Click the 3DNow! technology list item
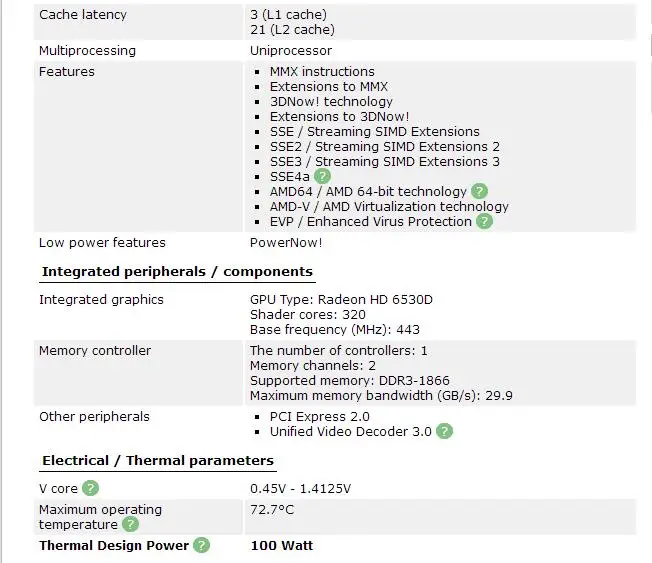652x563 pixels. [331, 101]
